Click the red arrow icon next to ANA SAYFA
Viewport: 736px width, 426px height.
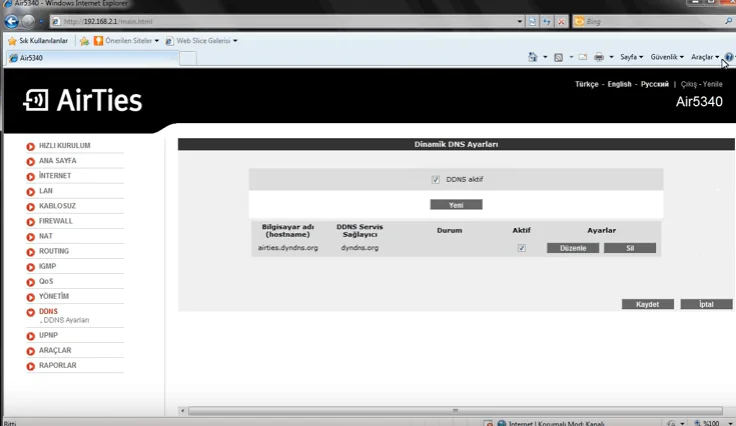[x=31, y=162]
